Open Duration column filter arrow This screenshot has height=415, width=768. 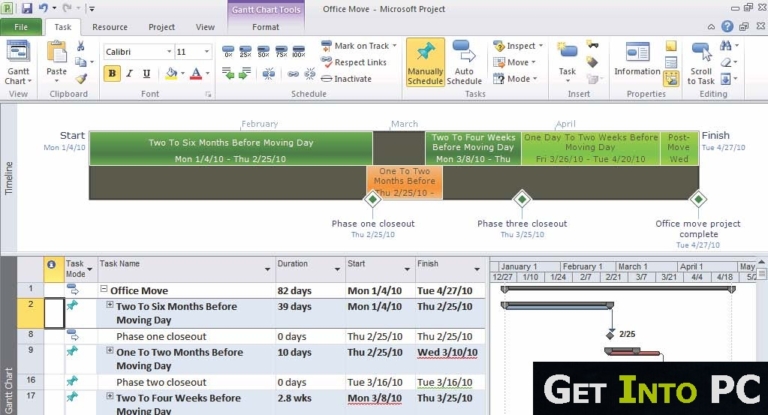(337, 269)
